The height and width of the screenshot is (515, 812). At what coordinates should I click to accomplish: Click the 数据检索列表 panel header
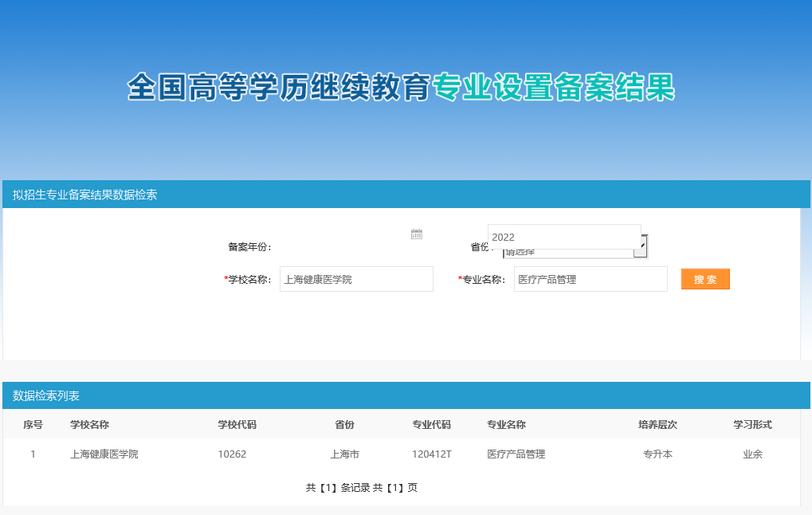tap(46, 395)
